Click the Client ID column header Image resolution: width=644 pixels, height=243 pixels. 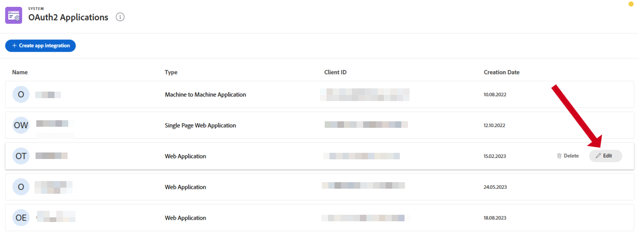coord(335,72)
